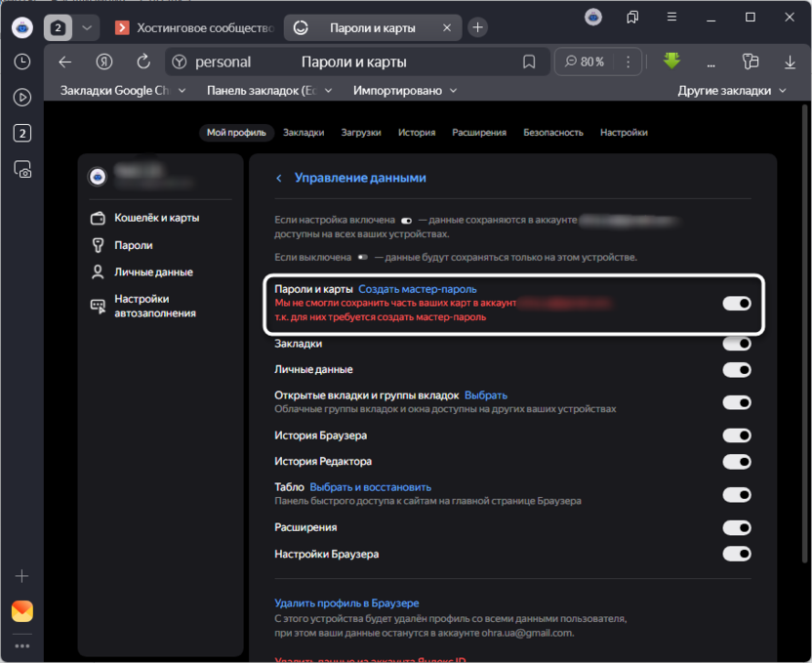
Task: Open the history clock icon in sidebar
Action: 21,62
